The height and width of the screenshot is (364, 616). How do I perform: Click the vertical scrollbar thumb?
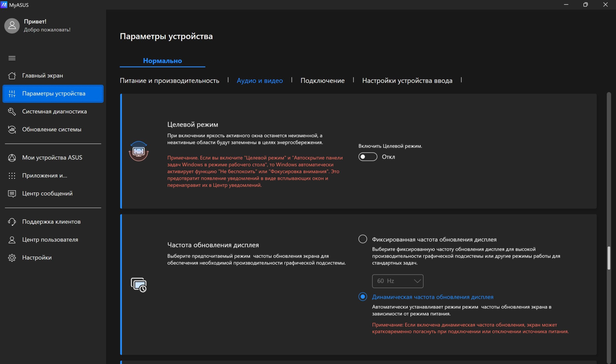click(x=609, y=258)
